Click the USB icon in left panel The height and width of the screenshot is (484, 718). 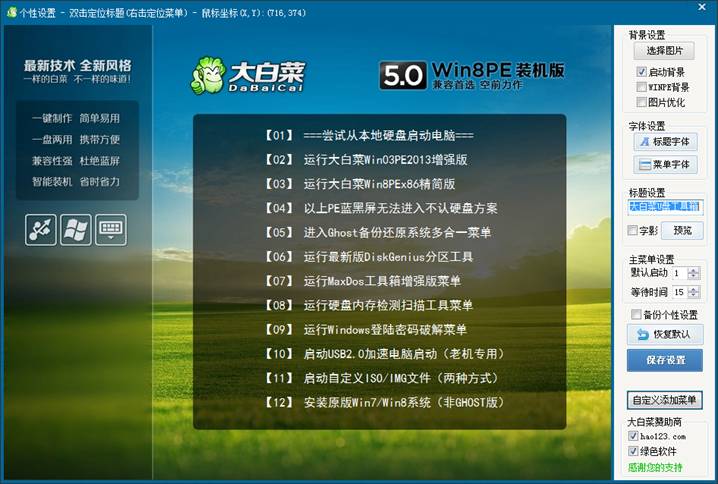pyautogui.click(x=41, y=230)
